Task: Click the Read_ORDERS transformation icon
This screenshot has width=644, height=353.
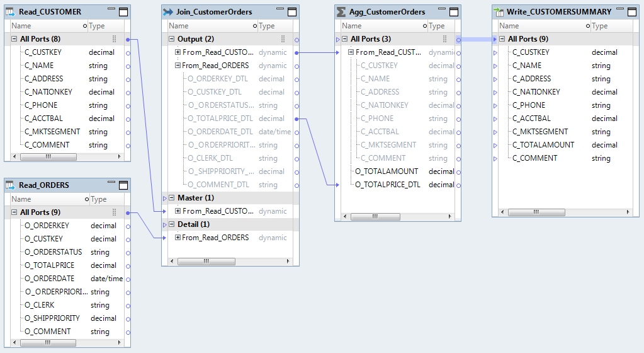Action: click(x=10, y=185)
